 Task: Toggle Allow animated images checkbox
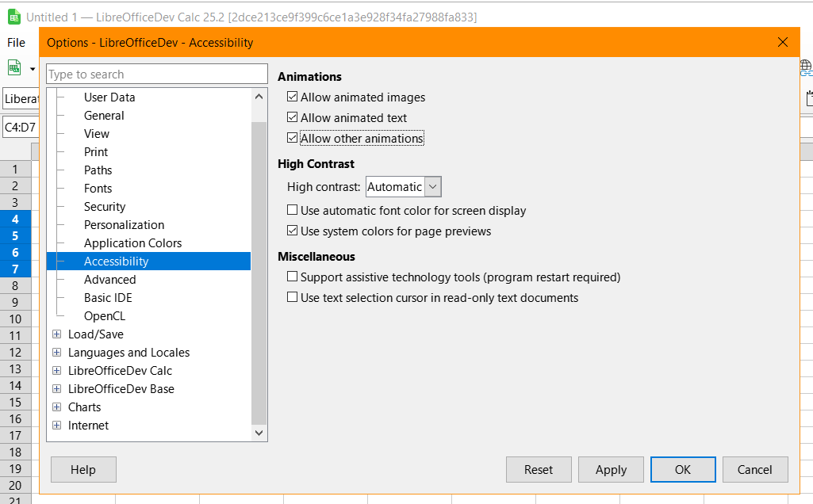pos(293,97)
